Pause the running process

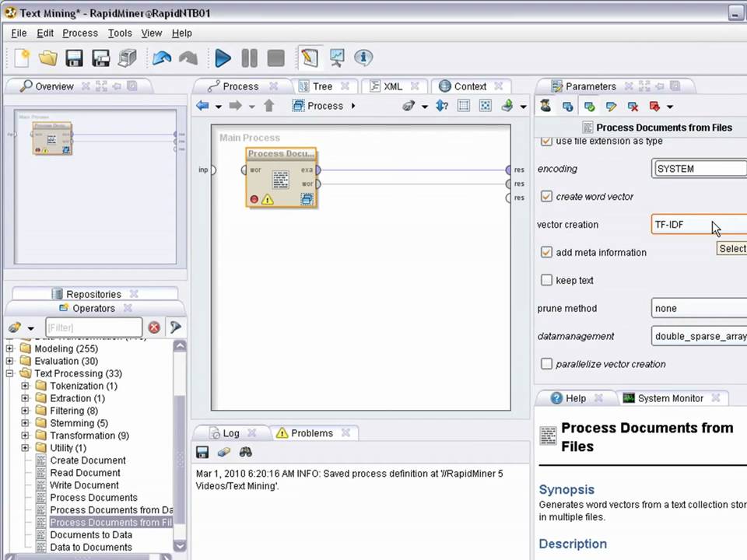[x=249, y=58]
